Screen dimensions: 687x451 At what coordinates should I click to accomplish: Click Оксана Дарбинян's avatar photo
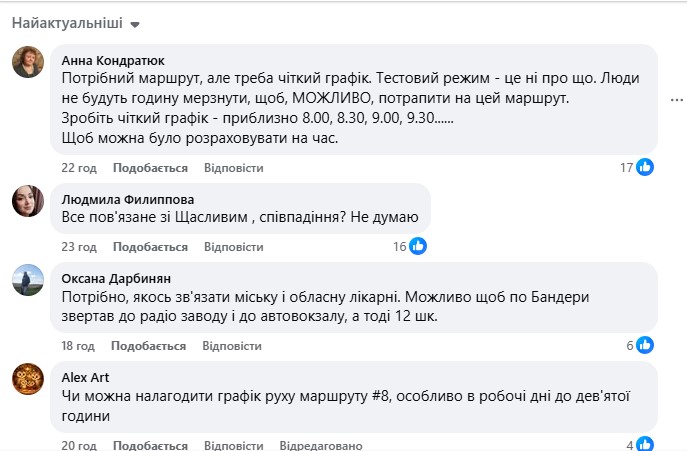(x=27, y=280)
